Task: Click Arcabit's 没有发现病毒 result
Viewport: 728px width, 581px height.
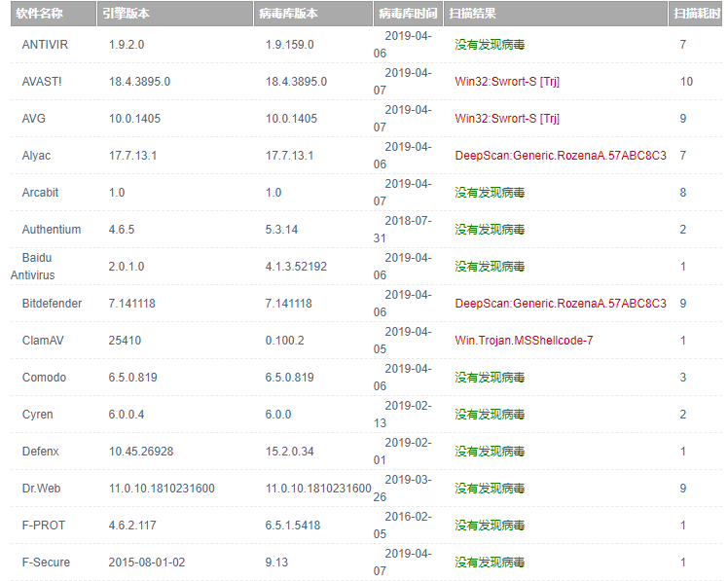Action: click(x=490, y=193)
